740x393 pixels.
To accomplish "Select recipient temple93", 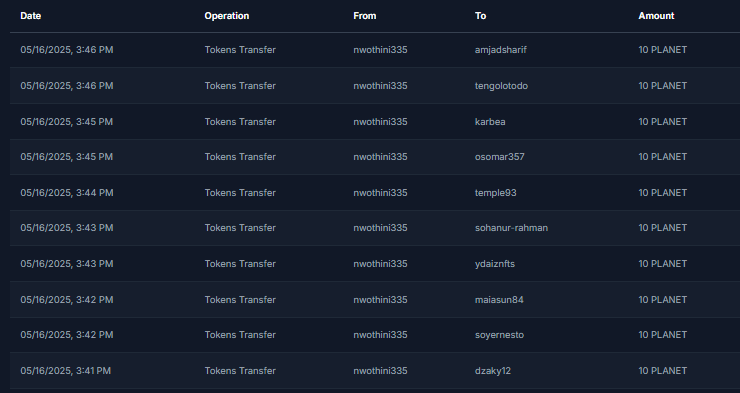I will click(496, 193).
